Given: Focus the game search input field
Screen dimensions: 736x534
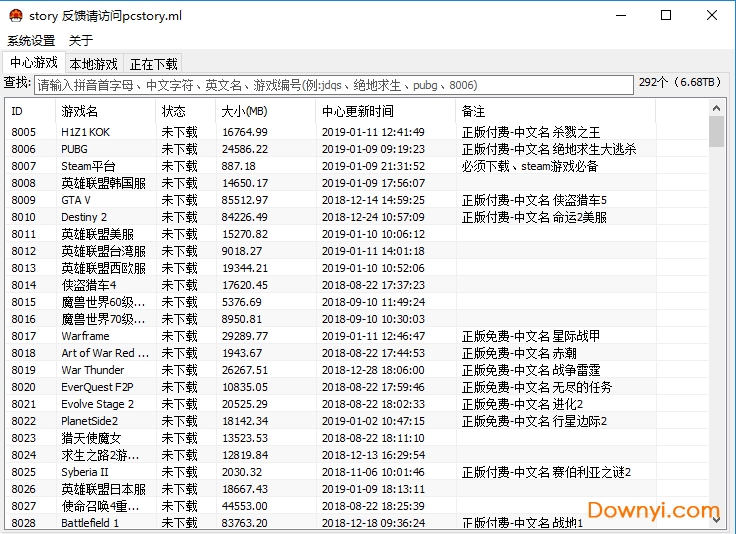Looking at the screenshot, I should point(334,85).
